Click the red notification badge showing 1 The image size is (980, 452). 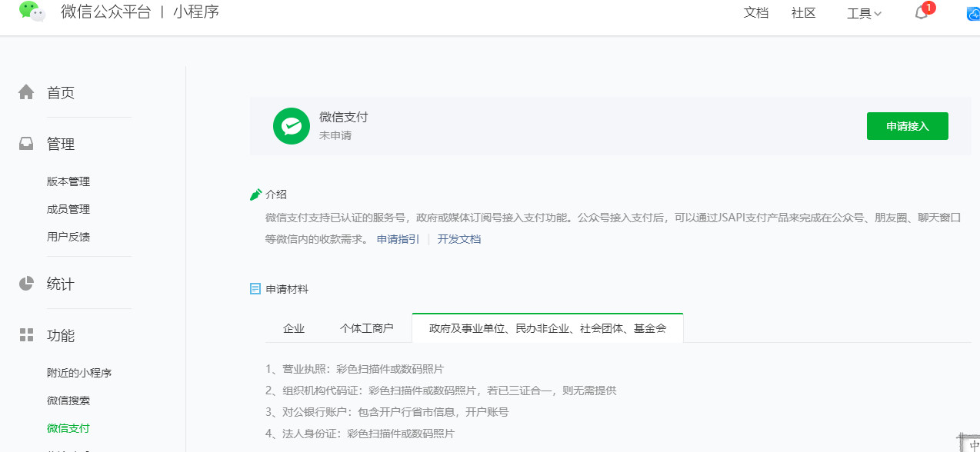click(x=928, y=8)
